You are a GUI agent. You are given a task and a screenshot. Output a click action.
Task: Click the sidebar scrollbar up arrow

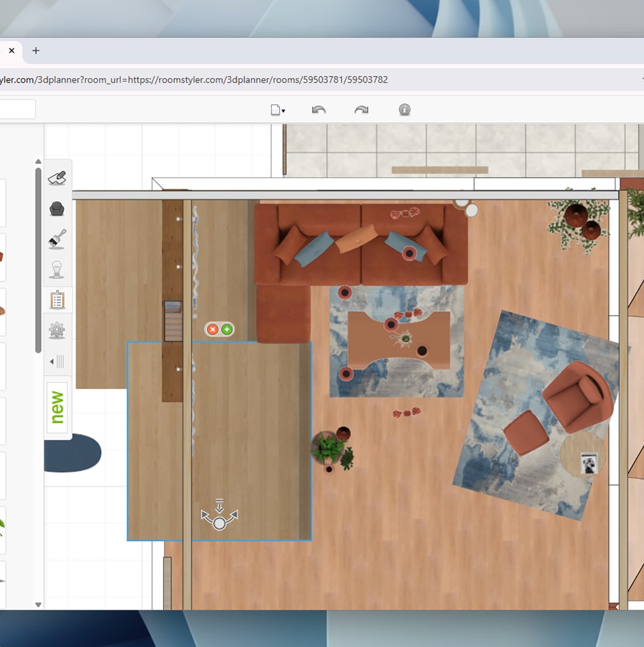38,162
